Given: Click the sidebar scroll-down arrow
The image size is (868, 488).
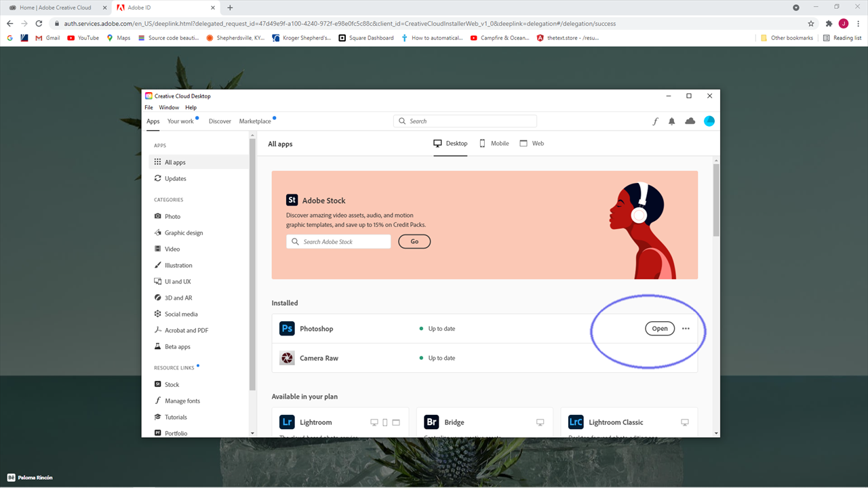Looking at the screenshot, I should pyautogui.click(x=252, y=433).
